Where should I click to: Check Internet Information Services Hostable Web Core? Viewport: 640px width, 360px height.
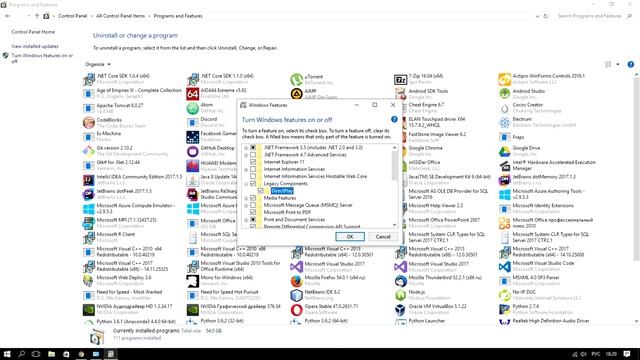tap(253, 176)
